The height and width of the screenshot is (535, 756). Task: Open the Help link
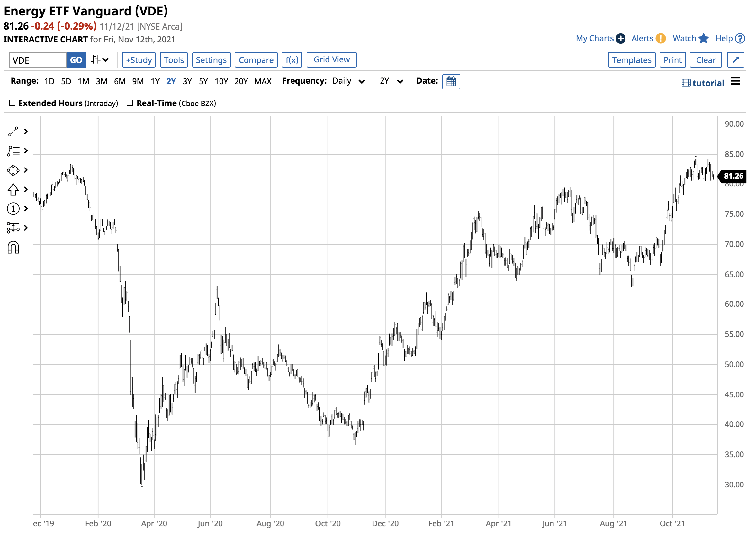click(730, 39)
